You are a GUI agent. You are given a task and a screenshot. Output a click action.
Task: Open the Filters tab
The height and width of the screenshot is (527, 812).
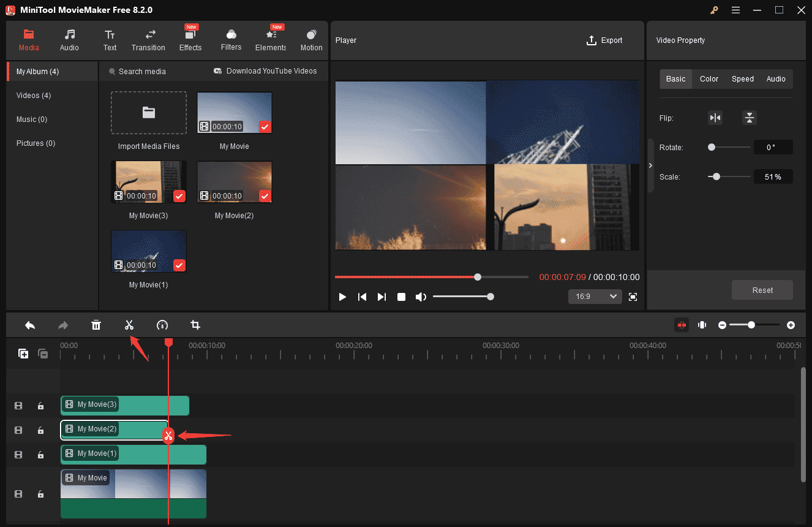pyautogui.click(x=231, y=40)
